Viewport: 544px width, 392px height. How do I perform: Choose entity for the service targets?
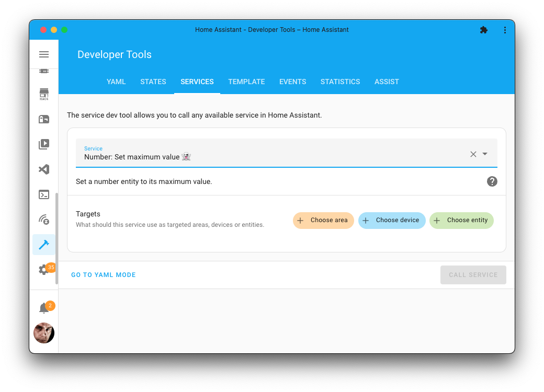pos(461,220)
